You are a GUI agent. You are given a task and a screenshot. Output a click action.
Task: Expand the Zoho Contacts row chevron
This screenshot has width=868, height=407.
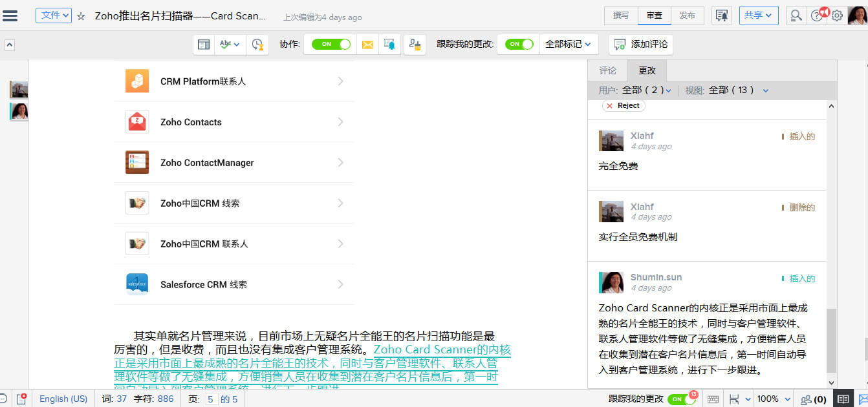340,122
